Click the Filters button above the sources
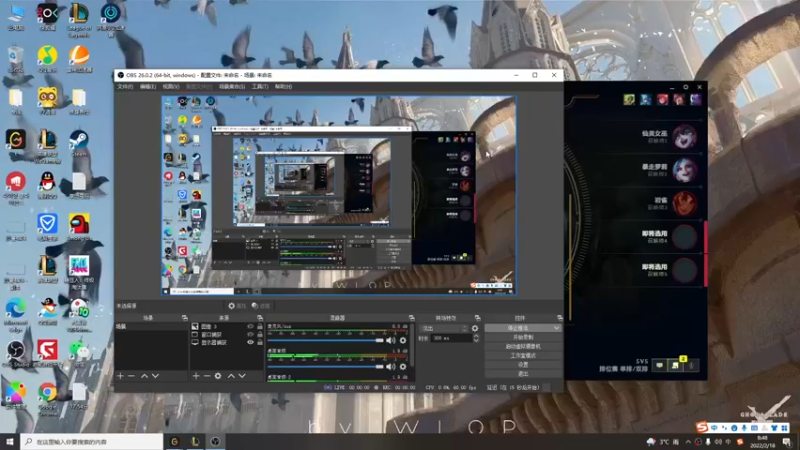This screenshot has width=800, height=450. 261,306
